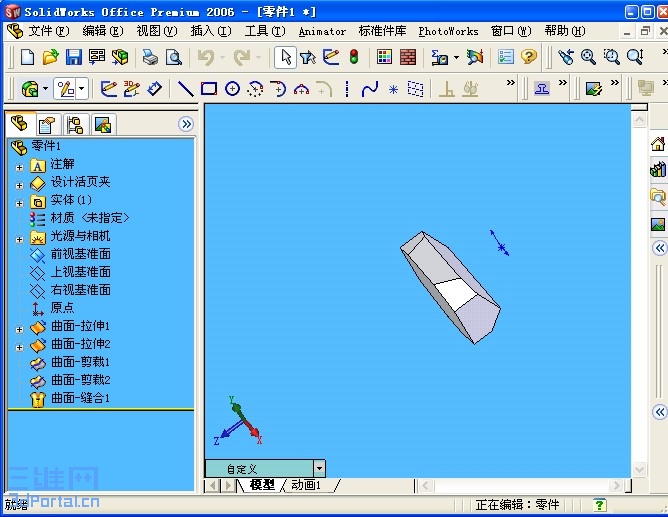The image size is (668, 517).
Task: Open a file with the Open folder icon
Action: coord(50,57)
